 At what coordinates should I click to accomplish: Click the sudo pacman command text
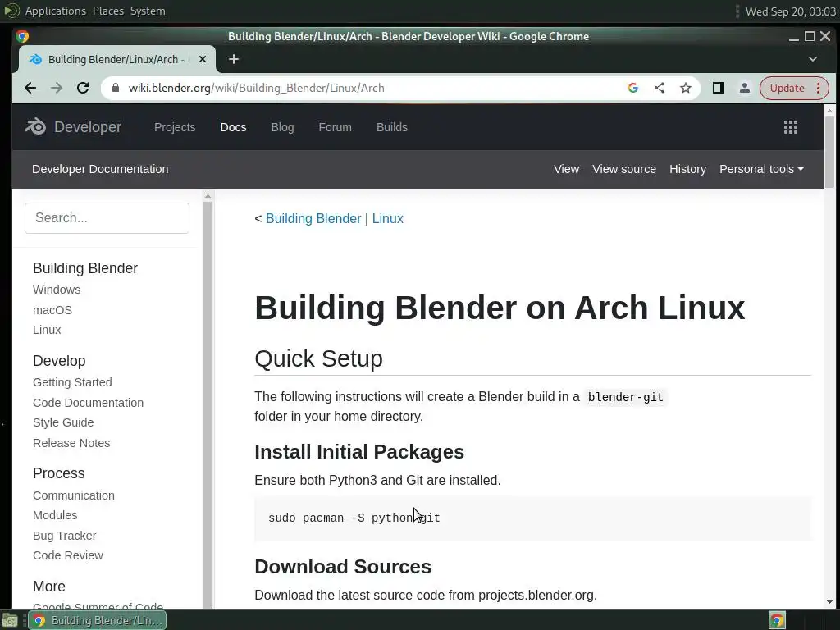click(x=354, y=518)
